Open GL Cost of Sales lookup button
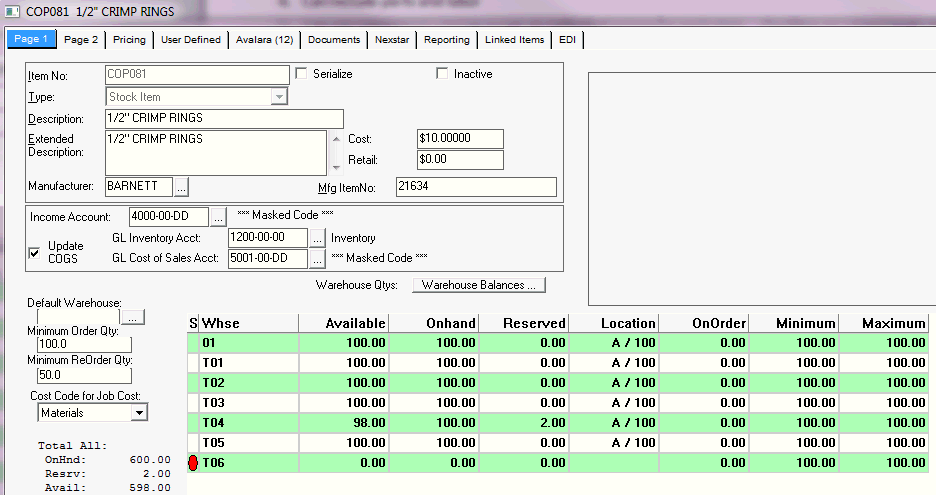The height and width of the screenshot is (495, 936). point(317,259)
